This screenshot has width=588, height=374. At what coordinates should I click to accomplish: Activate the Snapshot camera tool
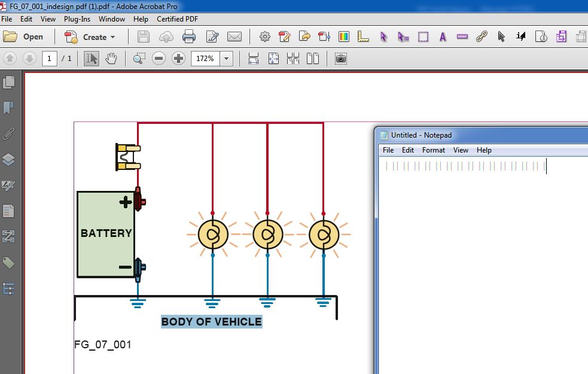point(340,58)
